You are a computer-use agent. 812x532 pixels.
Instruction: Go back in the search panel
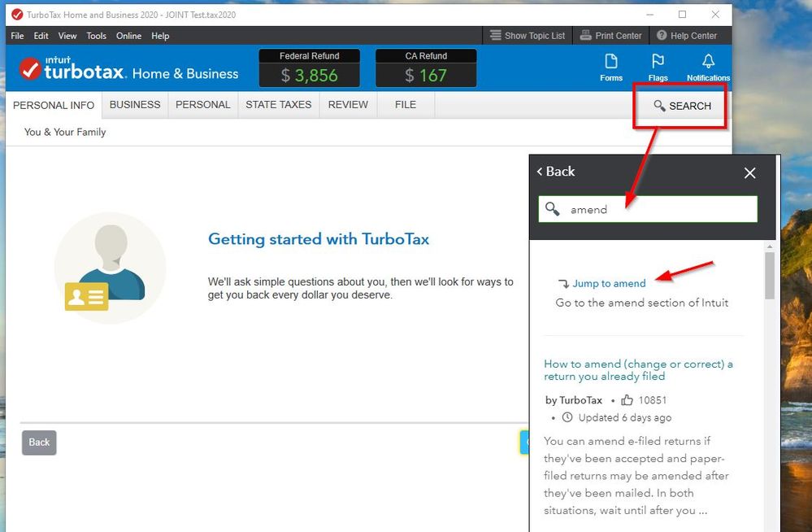[556, 172]
